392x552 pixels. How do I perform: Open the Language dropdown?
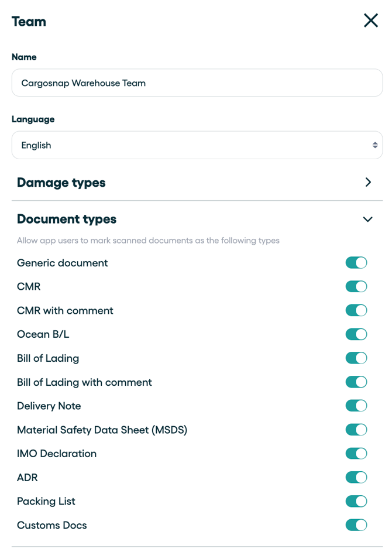(197, 145)
